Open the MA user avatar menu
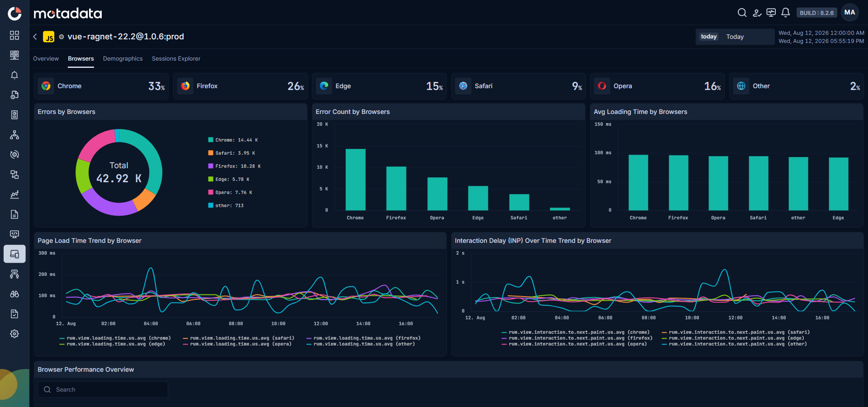868x407 pixels. [850, 13]
